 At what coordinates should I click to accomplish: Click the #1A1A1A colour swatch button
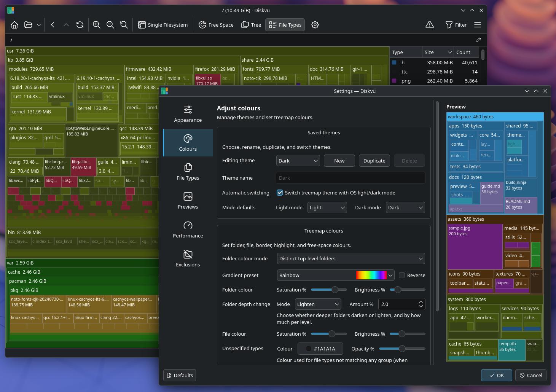click(x=320, y=349)
